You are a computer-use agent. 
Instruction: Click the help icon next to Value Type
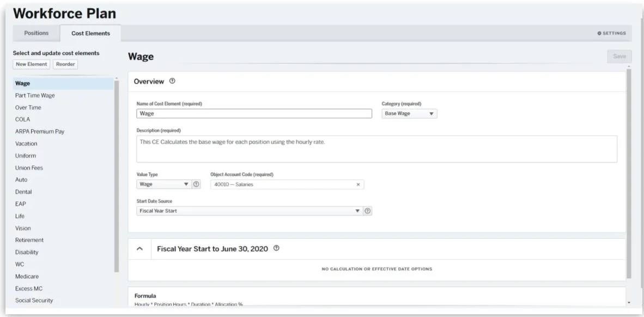pyautogui.click(x=197, y=185)
